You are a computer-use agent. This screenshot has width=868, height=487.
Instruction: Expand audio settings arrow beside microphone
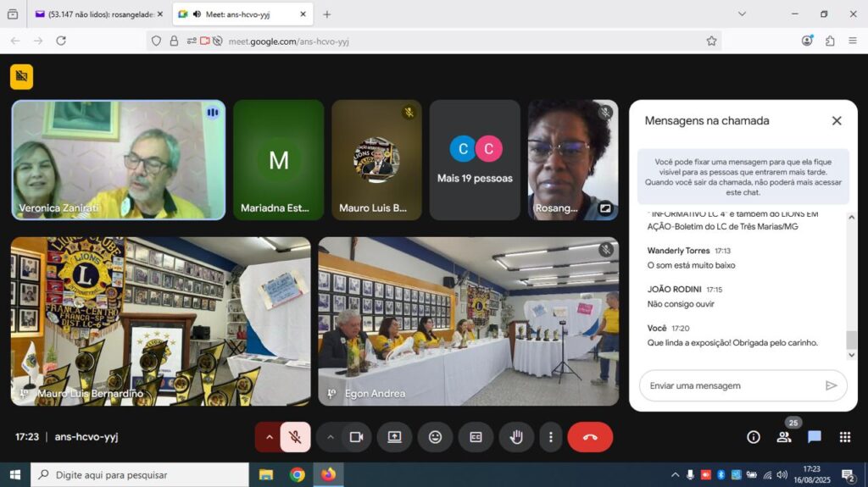click(270, 437)
